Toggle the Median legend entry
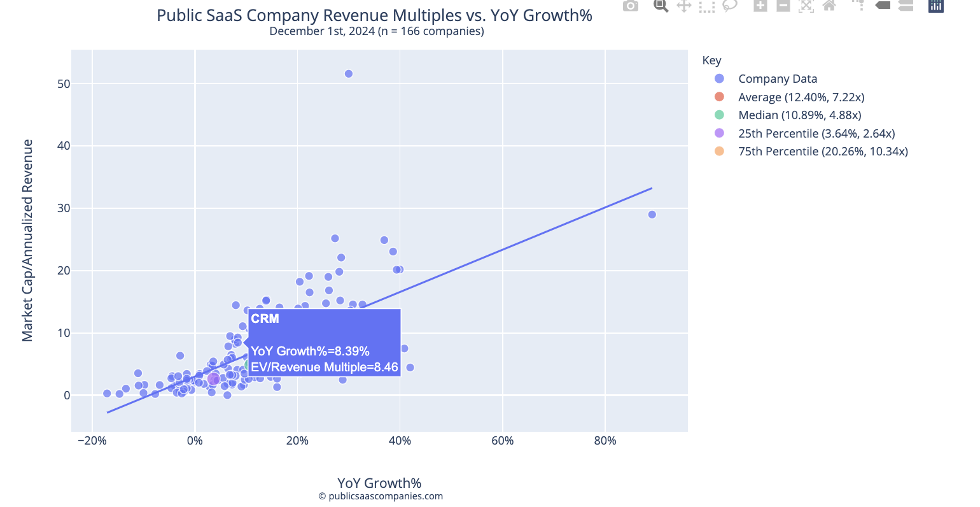The height and width of the screenshot is (507, 980). pos(799,115)
